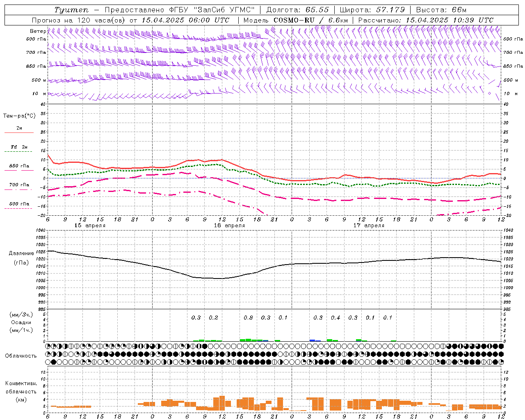
Task: Select the model name "COSMO-RU / 6.6км"
Action: pos(311,20)
